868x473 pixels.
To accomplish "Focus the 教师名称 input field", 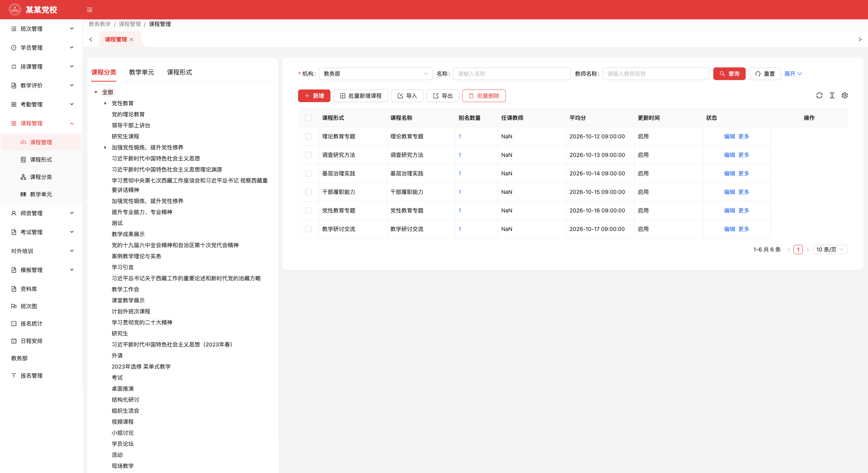I will pos(656,74).
